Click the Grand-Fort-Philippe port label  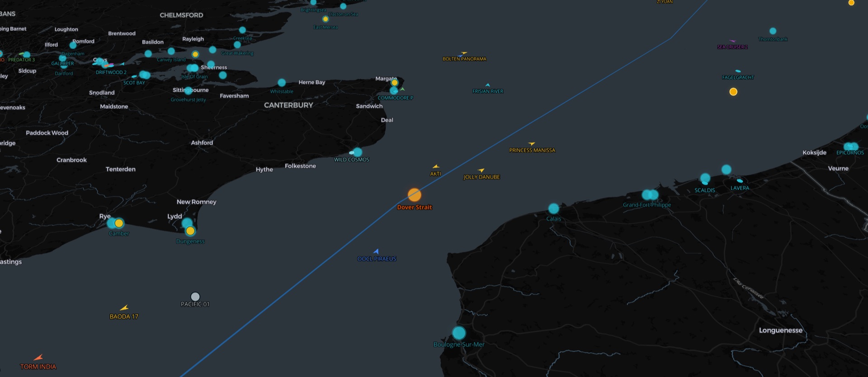647,205
